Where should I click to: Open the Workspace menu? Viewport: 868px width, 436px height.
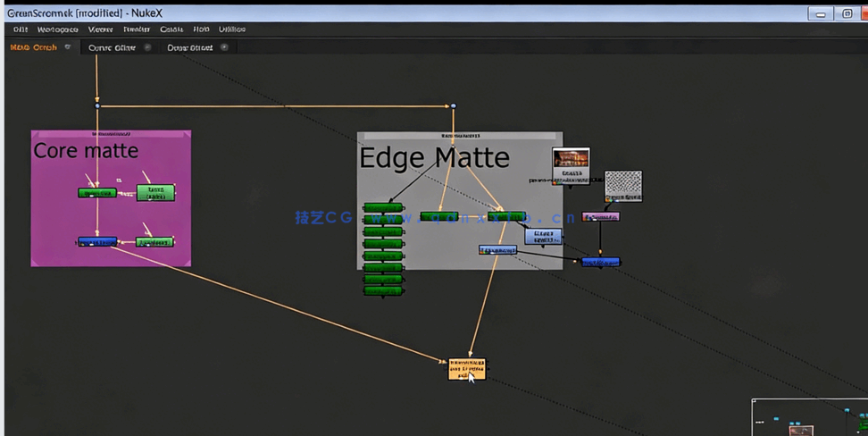click(x=57, y=29)
